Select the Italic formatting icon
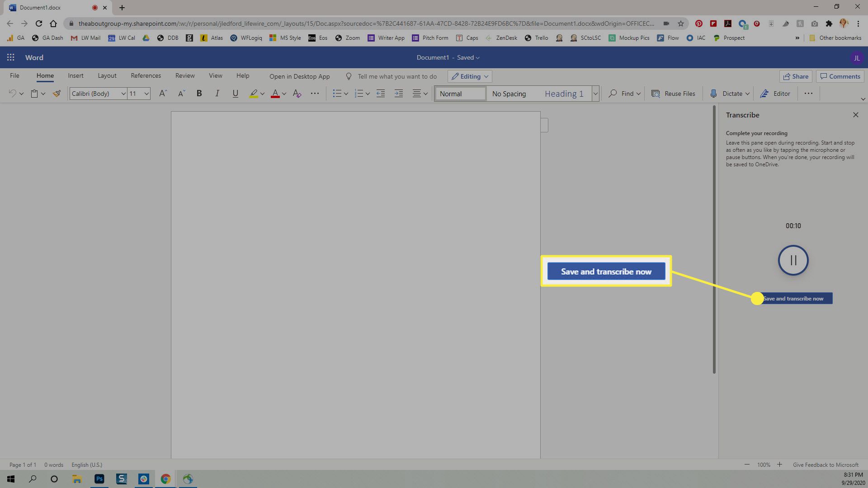 217,94
